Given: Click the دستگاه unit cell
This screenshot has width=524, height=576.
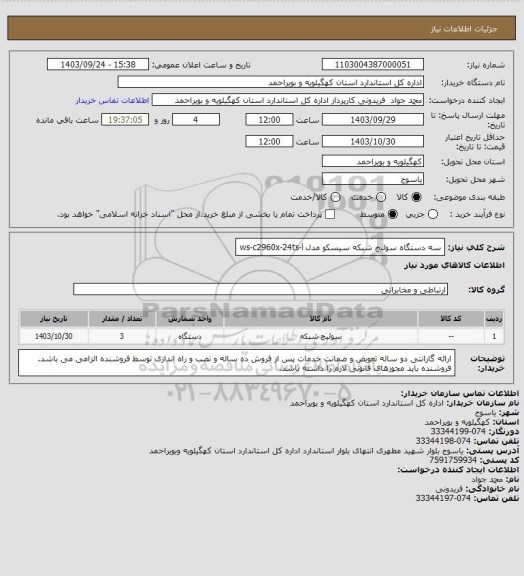Looking at the screenshot, I should click(190, 336).
